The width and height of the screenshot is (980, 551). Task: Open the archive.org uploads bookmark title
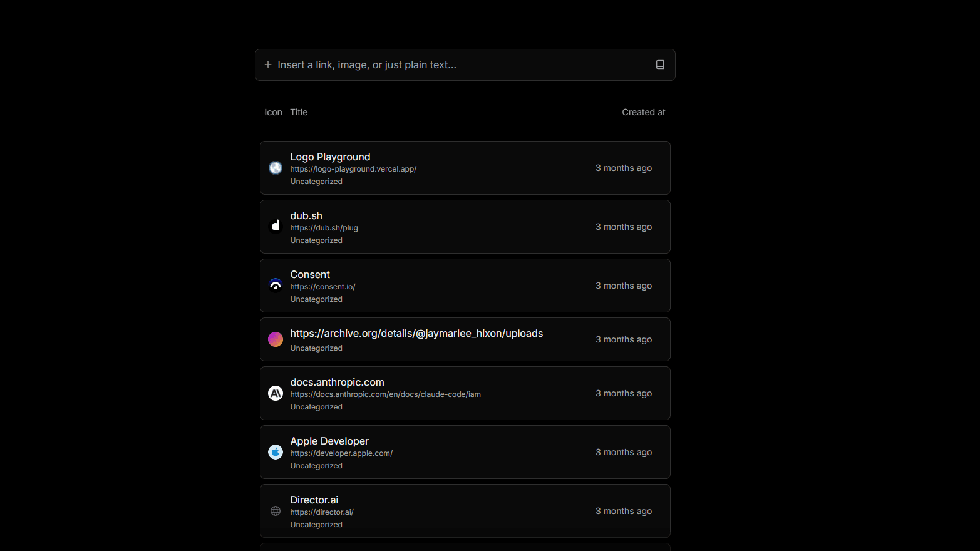pos(416,334)
